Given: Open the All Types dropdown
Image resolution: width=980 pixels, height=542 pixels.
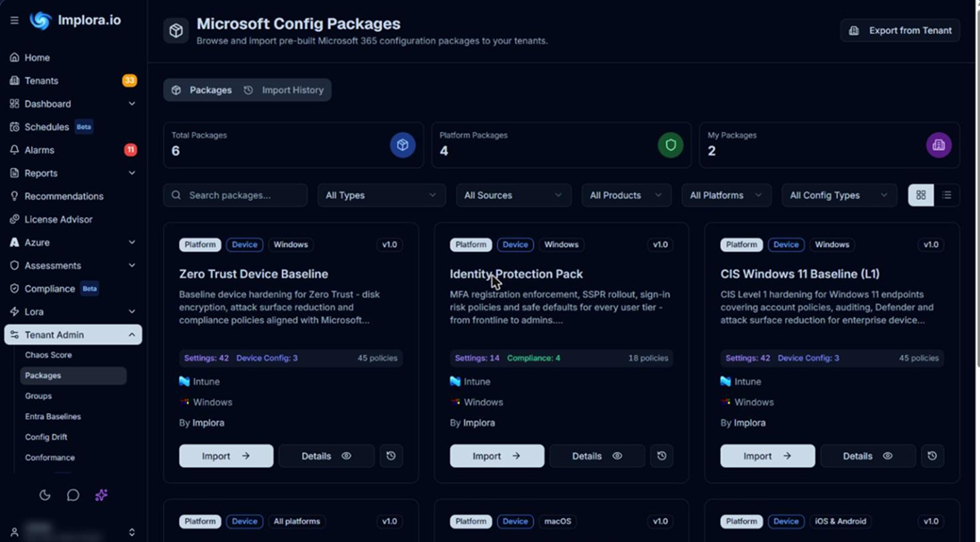Looking at the screenshot, I should point(381,195).
